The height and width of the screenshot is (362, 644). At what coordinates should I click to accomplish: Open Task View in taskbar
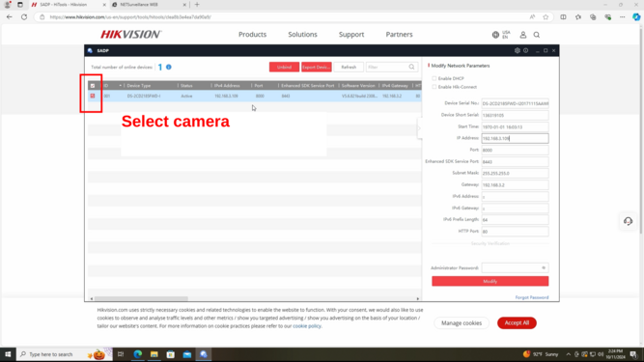pos(121,354)
